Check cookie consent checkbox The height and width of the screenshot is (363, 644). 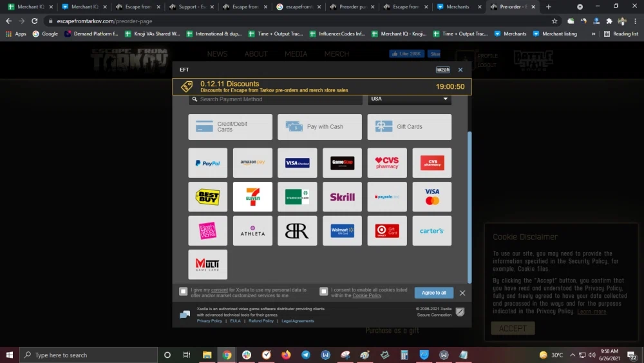[x=324, y=291]
